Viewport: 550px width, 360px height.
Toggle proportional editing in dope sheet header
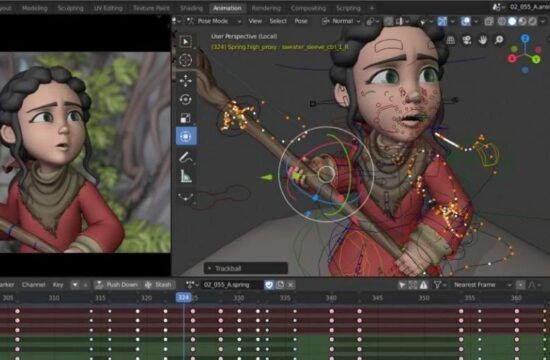[520, 285]
